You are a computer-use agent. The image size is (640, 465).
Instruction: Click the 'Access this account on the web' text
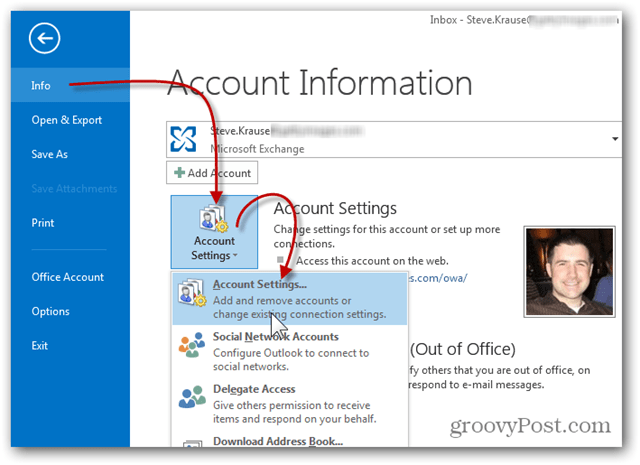click(x=372, y=261)
